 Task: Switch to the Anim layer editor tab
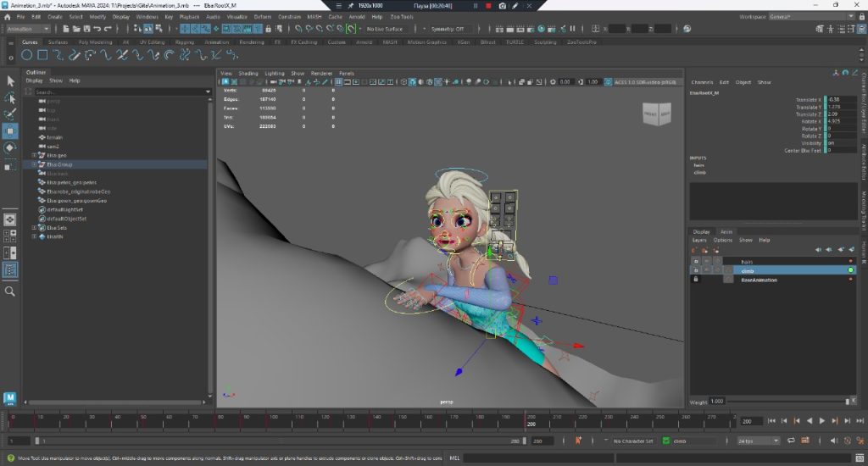(x=726, y=232)
